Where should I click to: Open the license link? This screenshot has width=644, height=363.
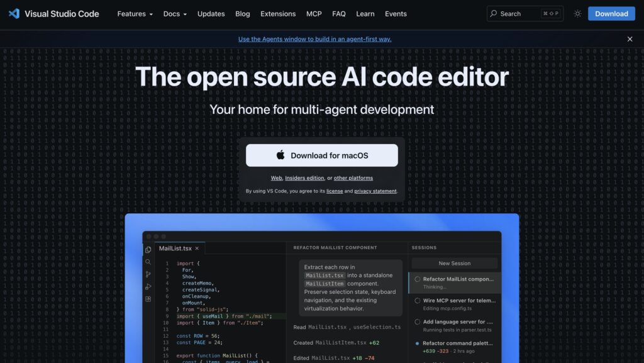pos(335,191)
